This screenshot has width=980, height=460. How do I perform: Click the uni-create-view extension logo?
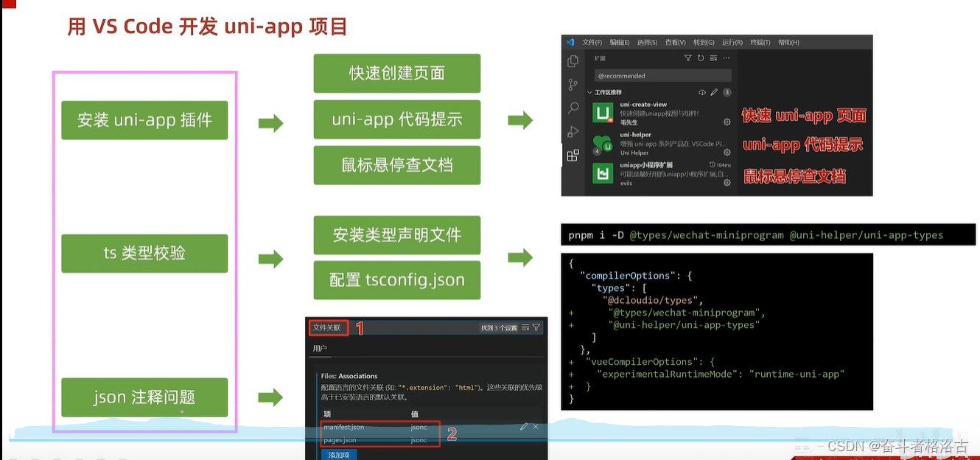click(x=603, y=113)
